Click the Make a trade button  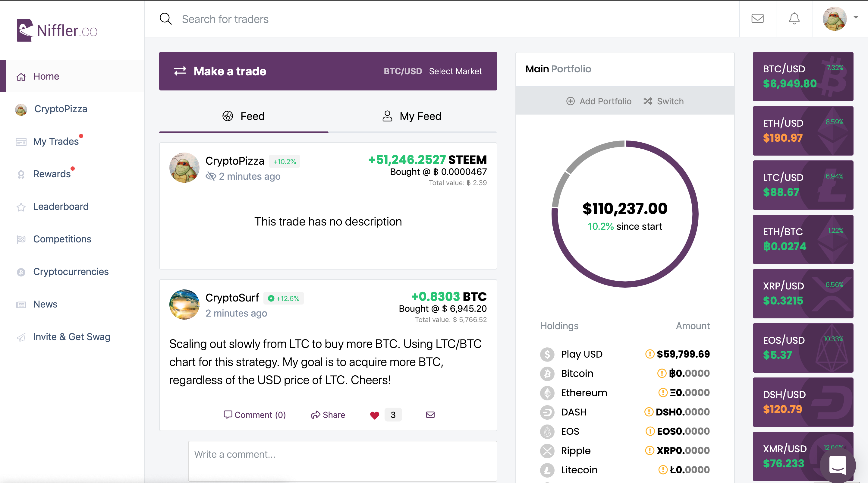pos(328,71)
